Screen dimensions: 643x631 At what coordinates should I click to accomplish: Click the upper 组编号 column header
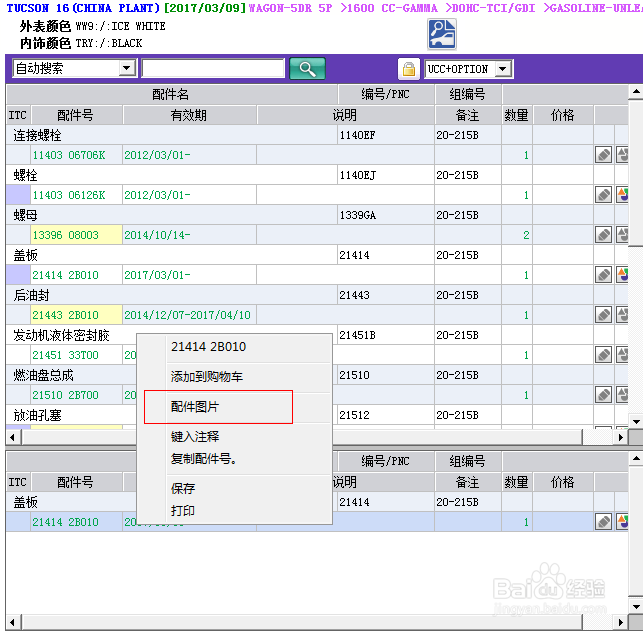pos(468,95)
